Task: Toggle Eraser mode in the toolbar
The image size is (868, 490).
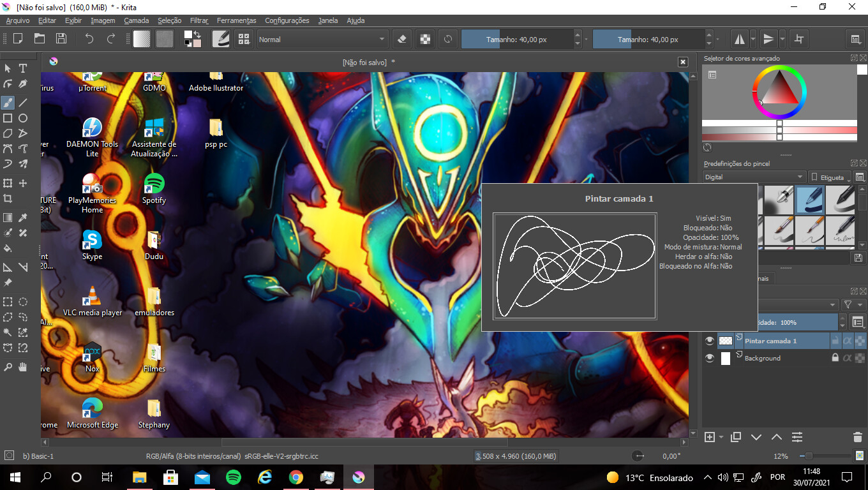Action: tap(401, 39)
